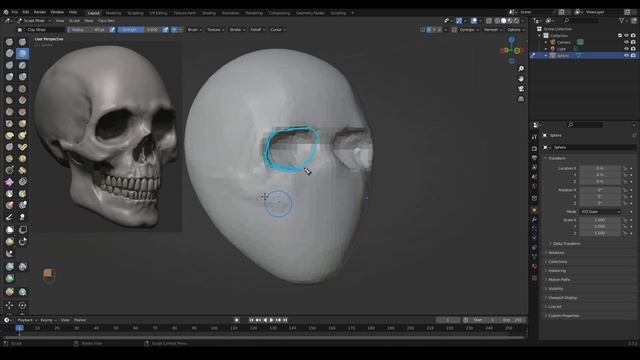Expand the Viewport Display panel
Image resolution: width=640 pixels, height=360 pixels.
(562, 298)
